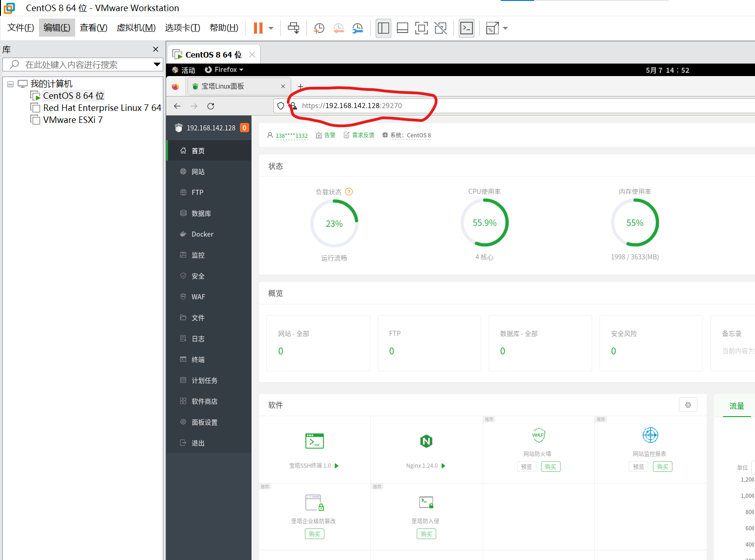755x560 pixels.
Task: Click the library search input field
Action: click(x=82, y=64)
